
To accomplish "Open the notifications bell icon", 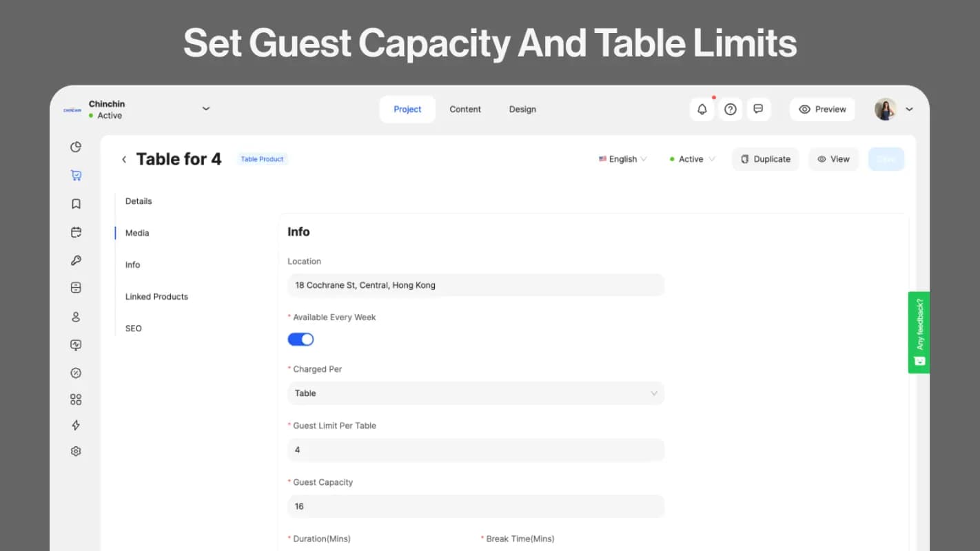I will [x=702, y=109].
